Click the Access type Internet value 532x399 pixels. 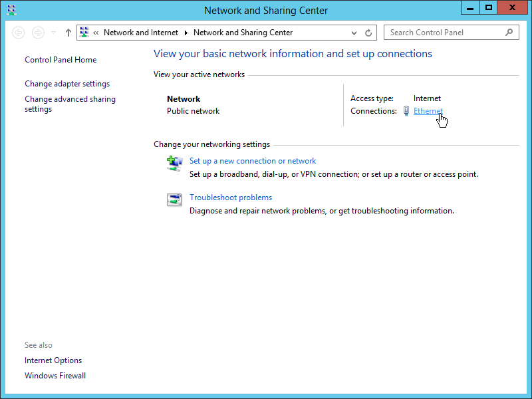click(427, 98)
